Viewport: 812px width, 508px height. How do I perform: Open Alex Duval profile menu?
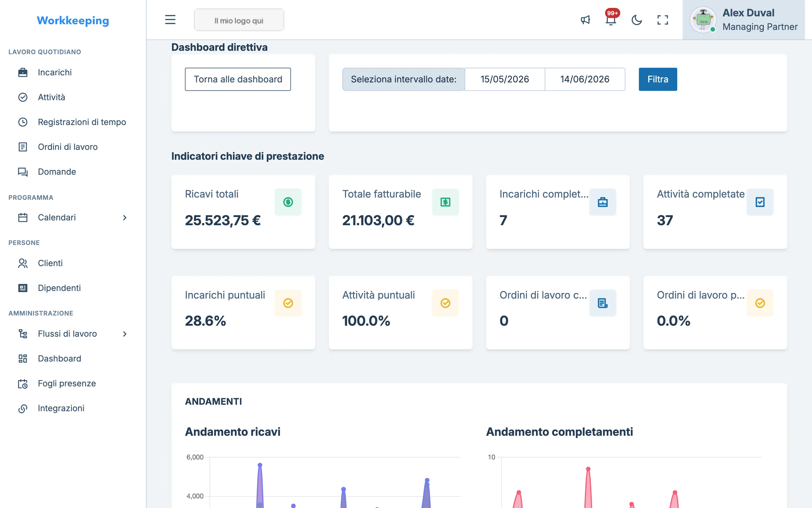tap(743, 20)
